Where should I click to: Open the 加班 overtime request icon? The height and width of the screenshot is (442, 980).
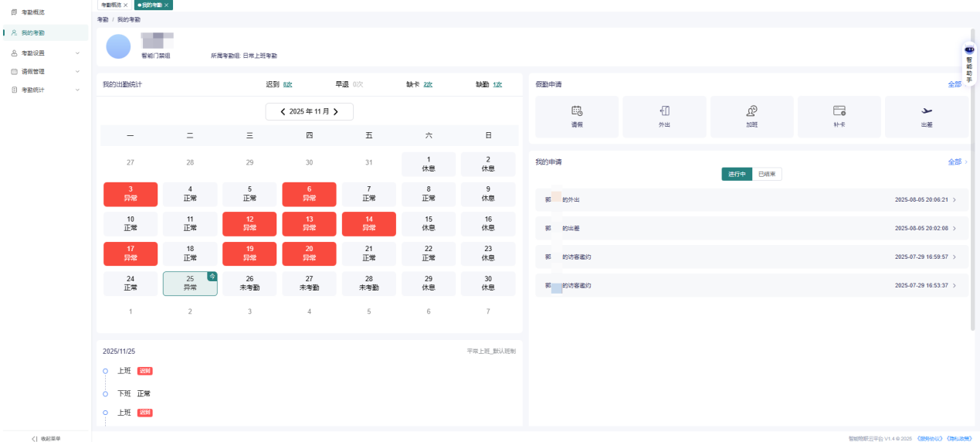pyautogui.click(x=751, y=111)
